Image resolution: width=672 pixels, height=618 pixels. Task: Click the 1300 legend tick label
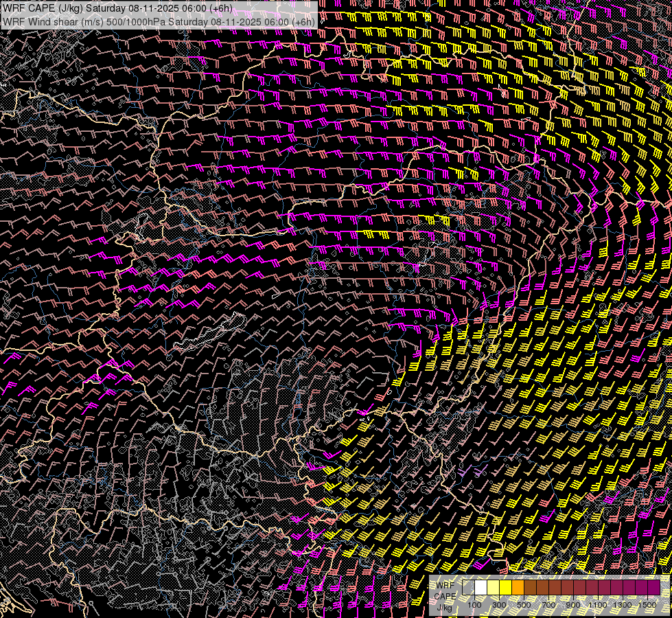click(623, 605)
